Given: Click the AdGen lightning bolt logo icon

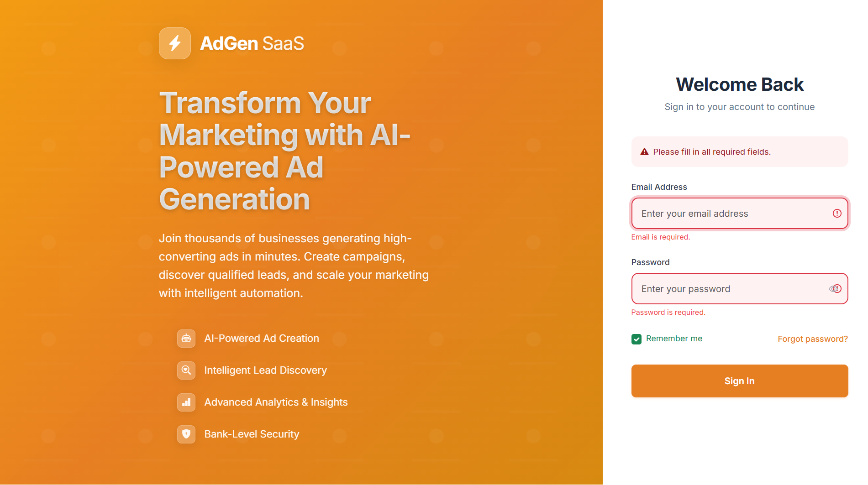Looking at the screenshot, I should 175,43.
